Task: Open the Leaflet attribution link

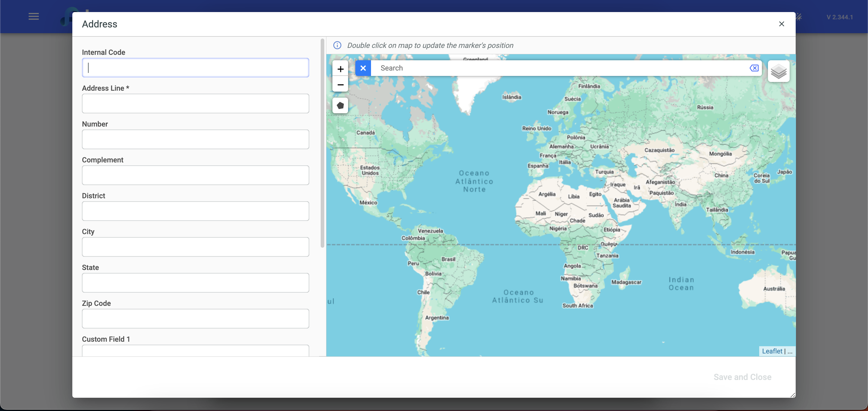Action: 772,351
